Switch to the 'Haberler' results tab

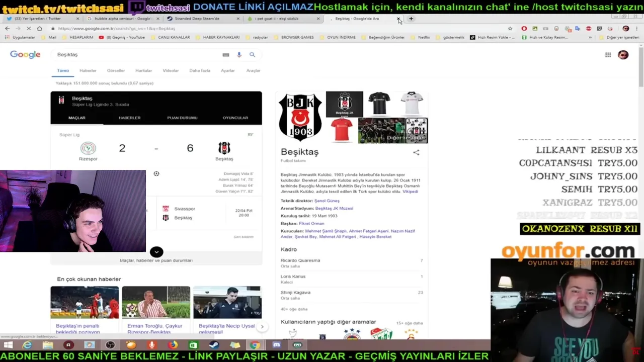pos(88,70)
